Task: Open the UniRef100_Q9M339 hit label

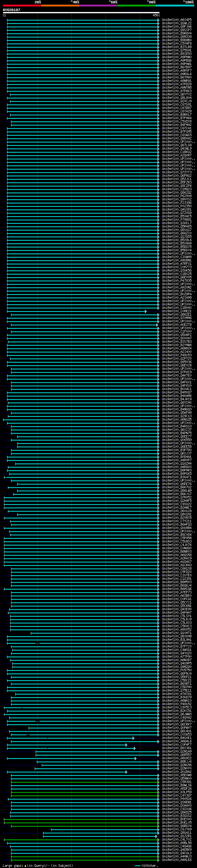Action: (177, 37)
